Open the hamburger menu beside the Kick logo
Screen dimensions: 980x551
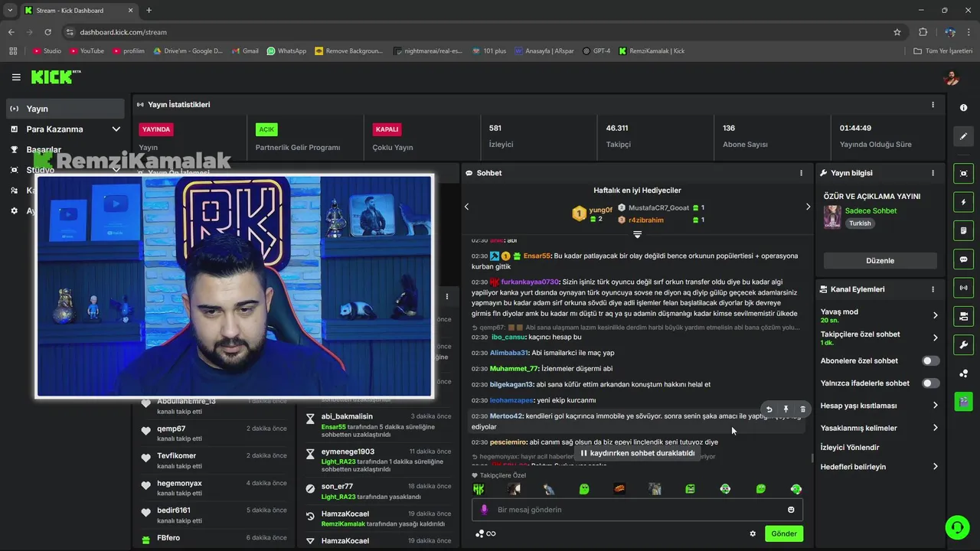point(16,77)
